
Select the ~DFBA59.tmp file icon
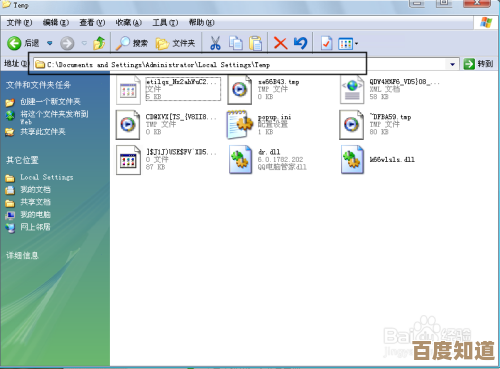click(x=352, y=125)
